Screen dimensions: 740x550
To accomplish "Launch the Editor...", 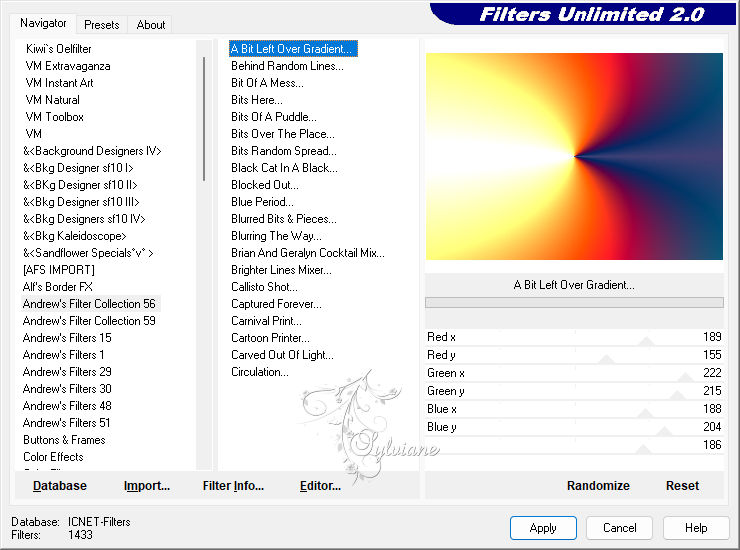I will tap(320, 485).
